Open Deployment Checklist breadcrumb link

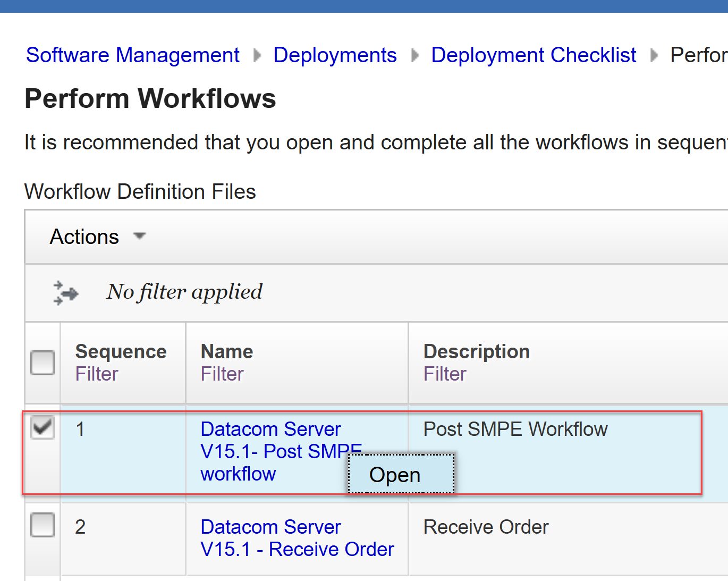click(x=534, y=55)
